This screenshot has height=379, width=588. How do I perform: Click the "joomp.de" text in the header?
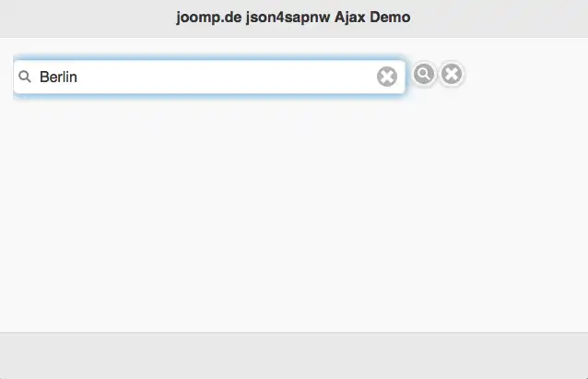pyautogui.click(x=207, y=18)
